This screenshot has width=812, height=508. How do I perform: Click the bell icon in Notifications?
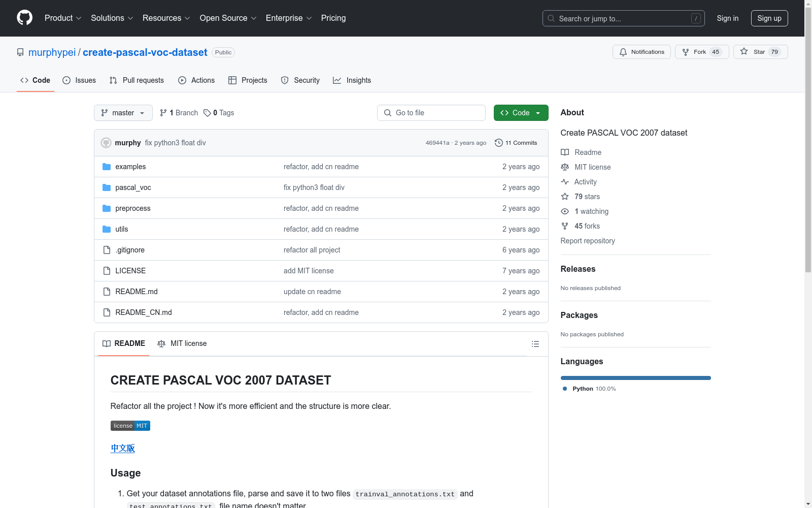click(x=623, y=52)
